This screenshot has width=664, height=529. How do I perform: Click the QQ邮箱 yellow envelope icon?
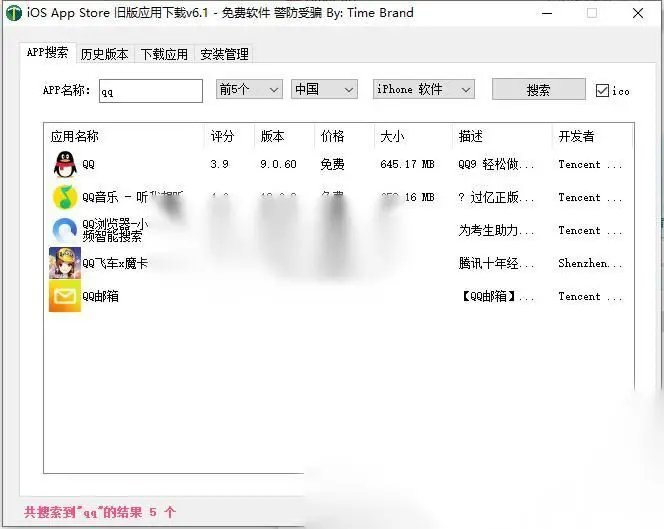(65, 296)
